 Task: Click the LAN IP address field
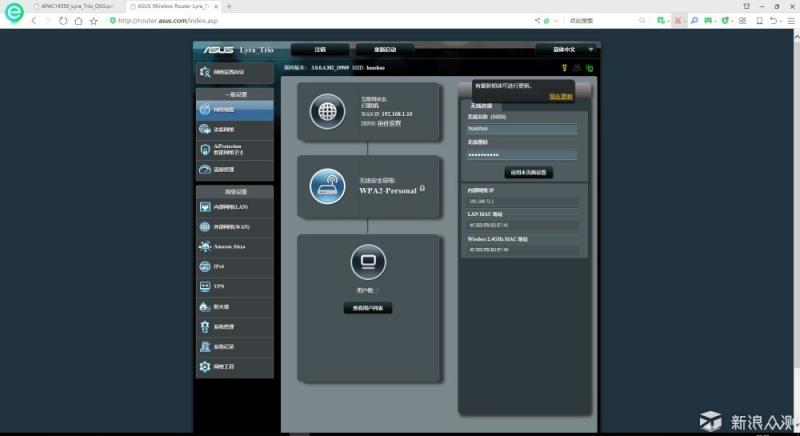[x=522, y=201]
